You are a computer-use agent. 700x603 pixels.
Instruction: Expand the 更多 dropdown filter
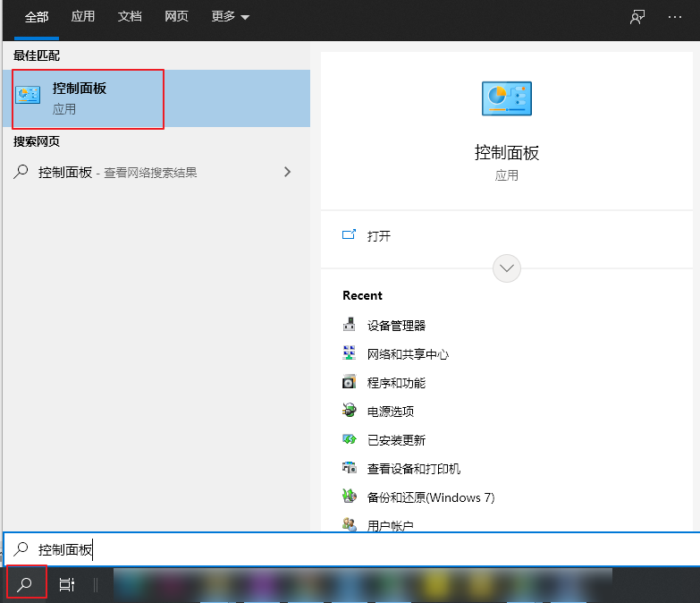(230, 17)
